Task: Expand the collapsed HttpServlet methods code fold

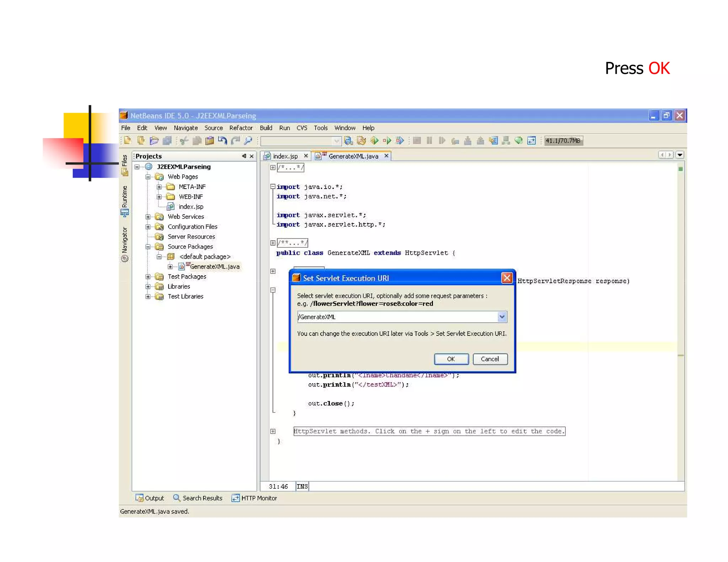Action: [273, 431]
